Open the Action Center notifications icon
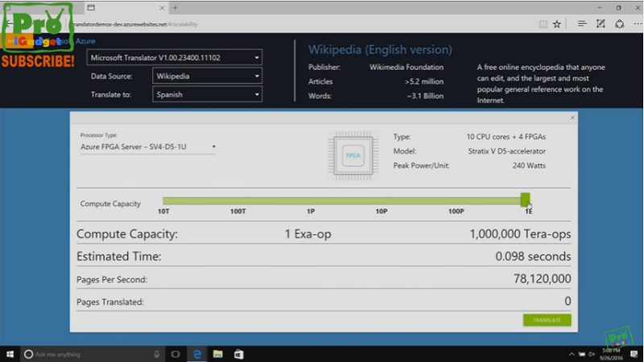Viewport: 644px width, 362px height. [x=634, y=354]
